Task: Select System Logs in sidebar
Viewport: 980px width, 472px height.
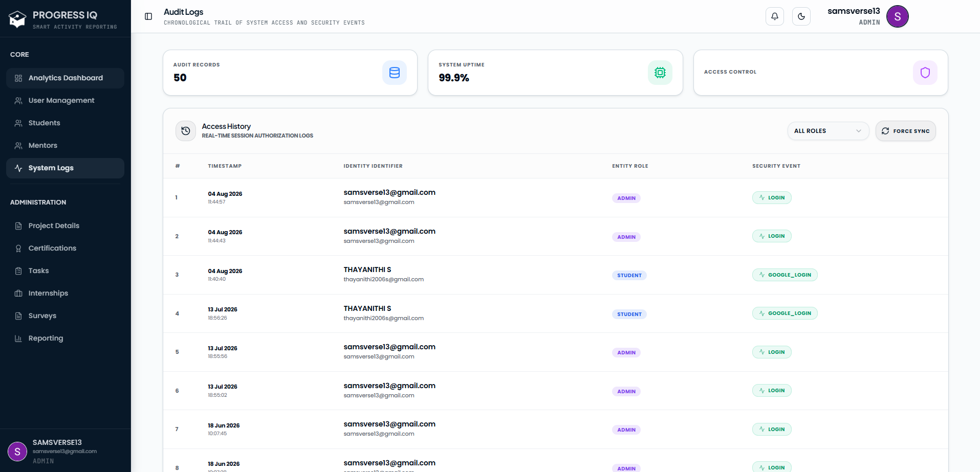Action: [65, 168]
